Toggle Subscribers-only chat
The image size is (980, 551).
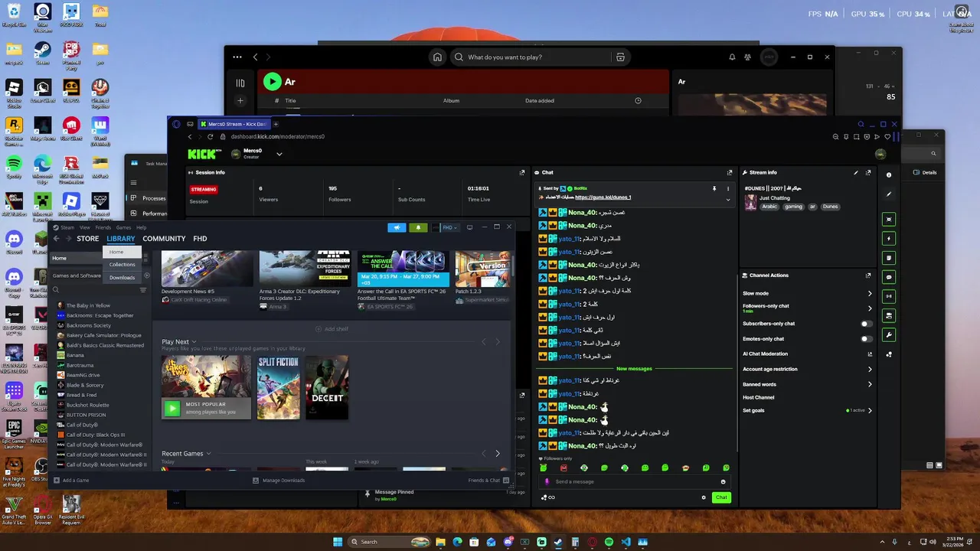point(866,324)
